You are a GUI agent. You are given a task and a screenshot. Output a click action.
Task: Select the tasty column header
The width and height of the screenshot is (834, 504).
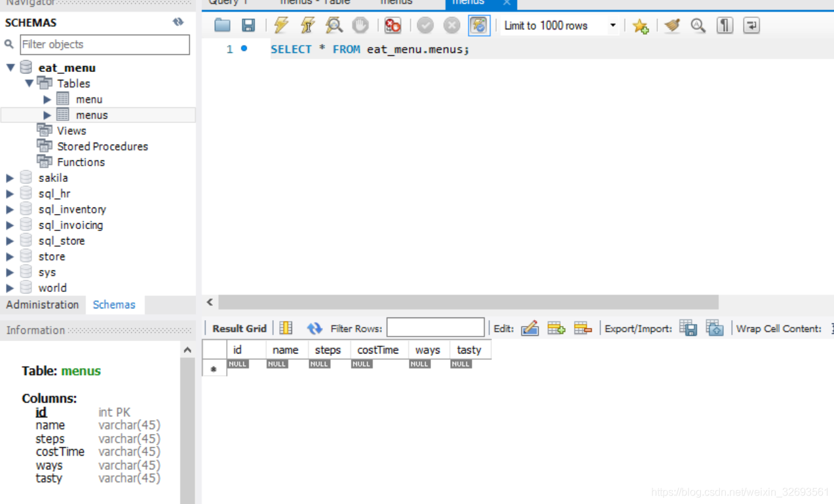470,350
